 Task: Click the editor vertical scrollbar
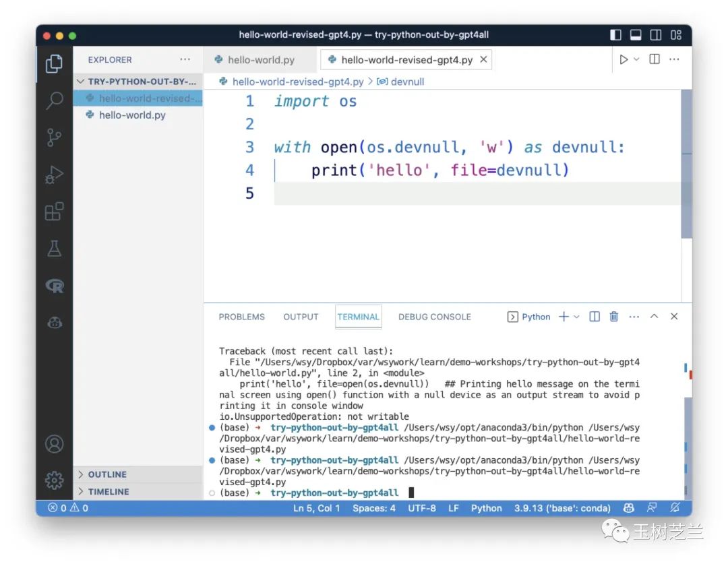point(687,164)
